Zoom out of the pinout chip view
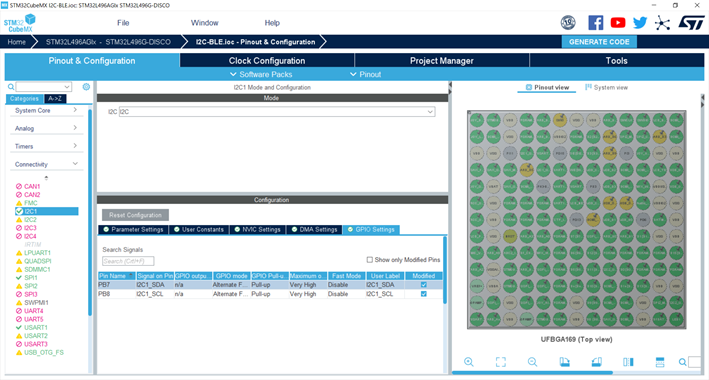Image resolution: width=709 pixels, height=380 pixels. pos(533,361)
